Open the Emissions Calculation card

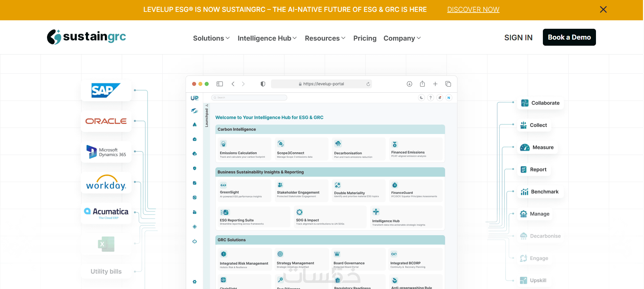click(x=243, y=149)
